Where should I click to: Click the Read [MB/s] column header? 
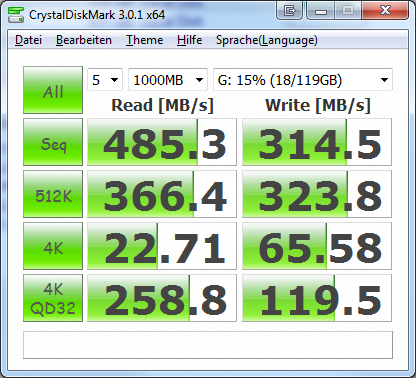click(x=162, y=105)
